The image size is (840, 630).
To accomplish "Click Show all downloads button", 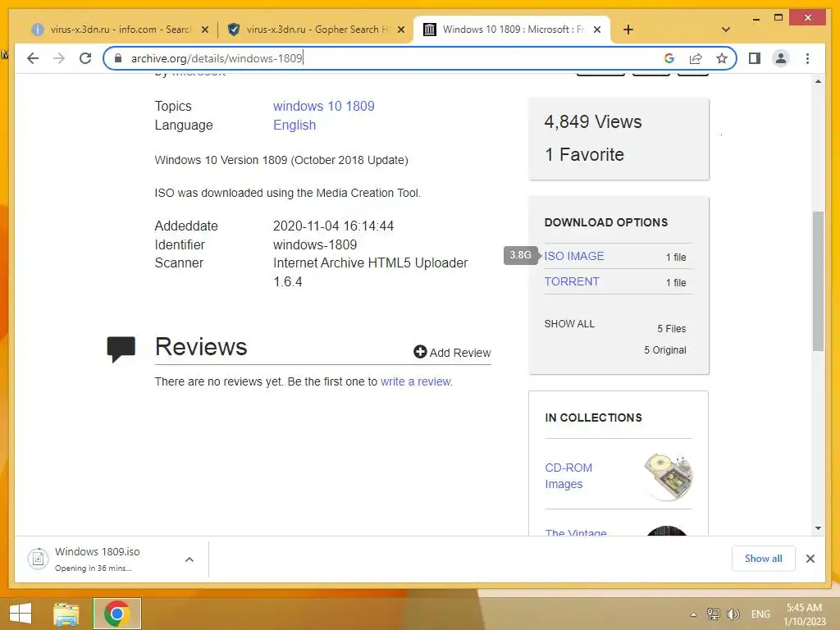I will pos(763,559).
